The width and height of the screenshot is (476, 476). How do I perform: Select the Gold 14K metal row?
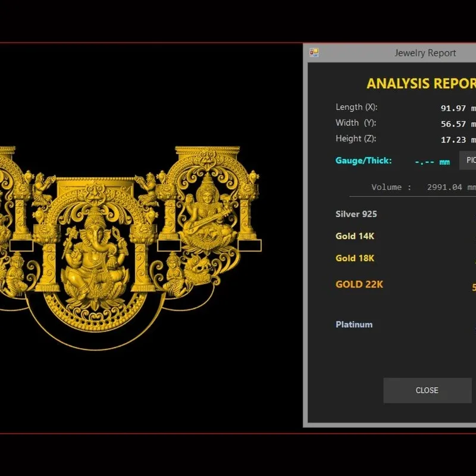click(x=406, y=236)
